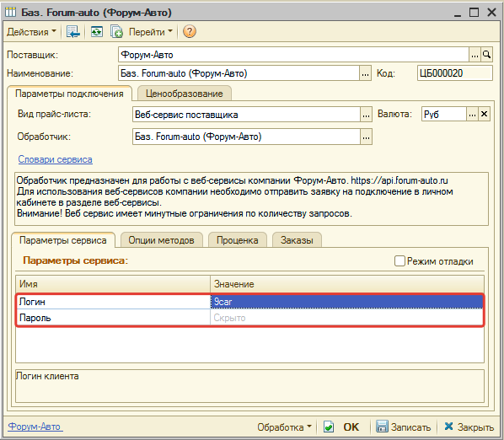Screen dimensions: 504x440
Task: Open the ellipsis selector for Вид прайс-листа
Action: (x=366, y=115)
